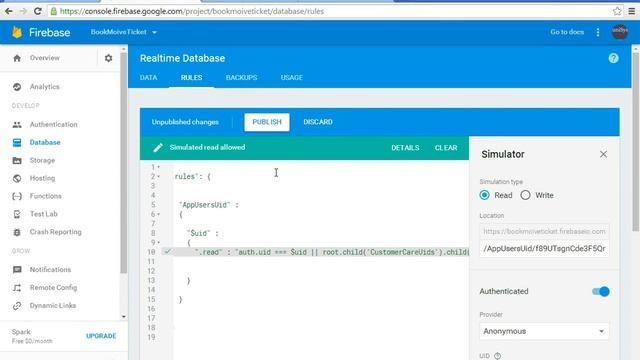Click the Hosting globe icon
640x360 pixels.
click(x=17, y=178)
